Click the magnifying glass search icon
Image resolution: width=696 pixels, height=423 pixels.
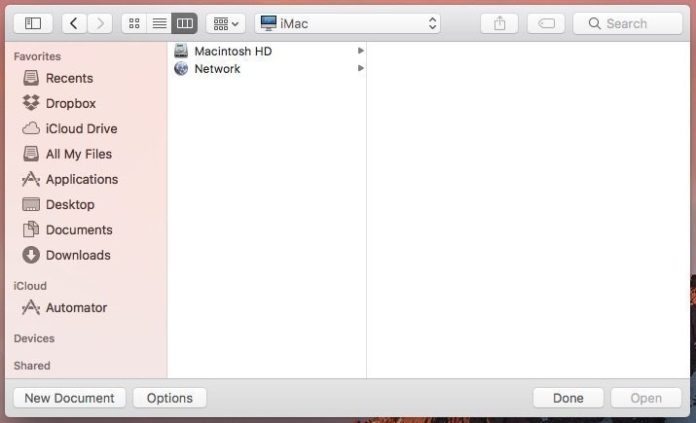pos(594,24)
